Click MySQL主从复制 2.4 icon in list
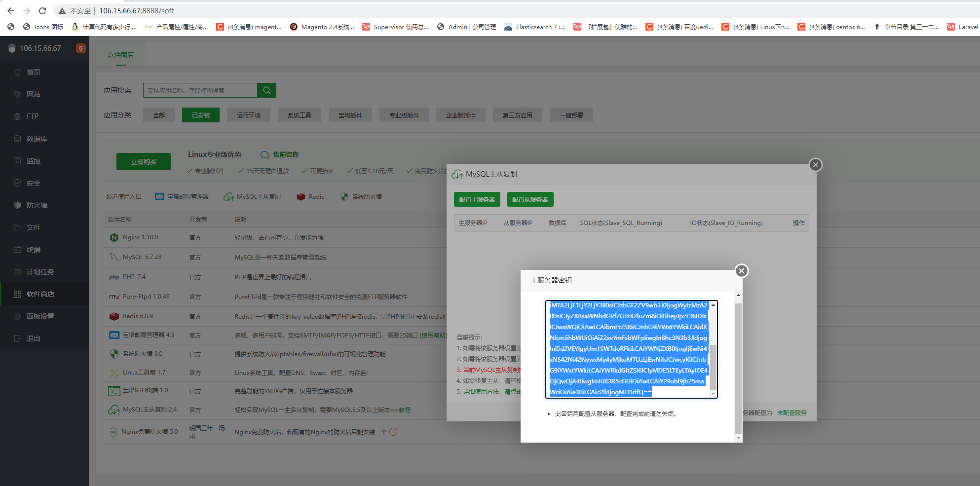Screen dimensions: 980x486 (x=114, y=410)
